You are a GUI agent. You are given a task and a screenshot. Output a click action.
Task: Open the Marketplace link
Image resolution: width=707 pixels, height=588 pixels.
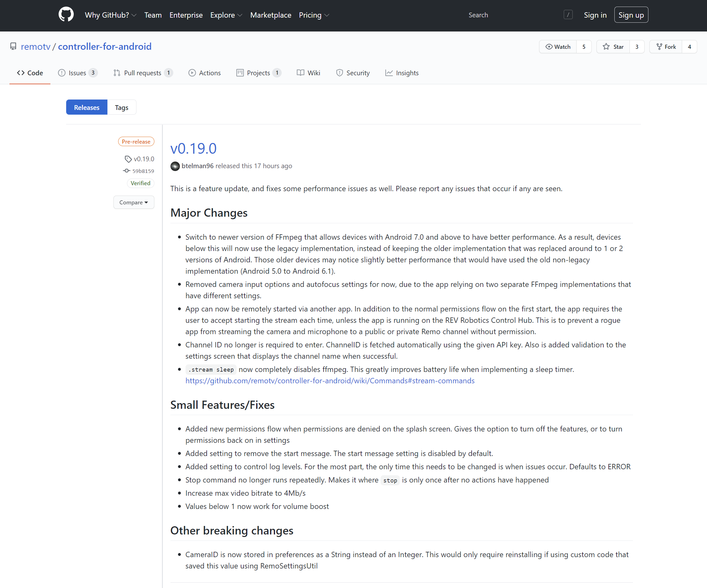[271, 15]
